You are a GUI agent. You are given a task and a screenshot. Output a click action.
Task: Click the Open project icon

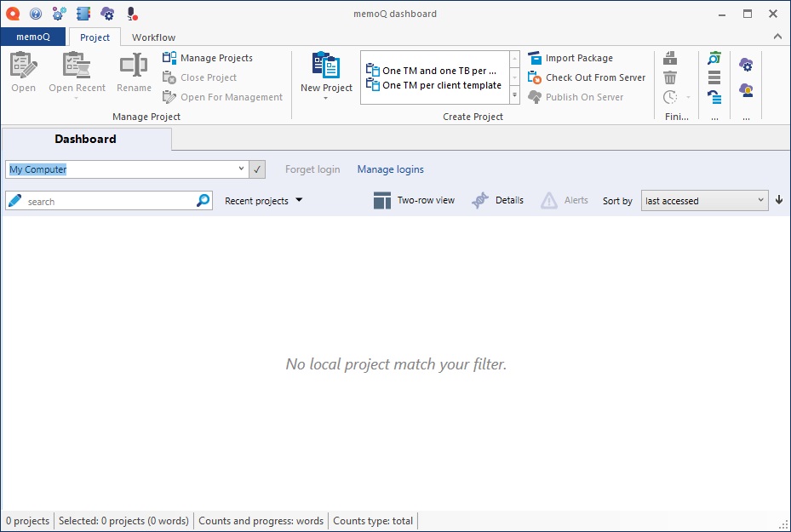(23, 65)
